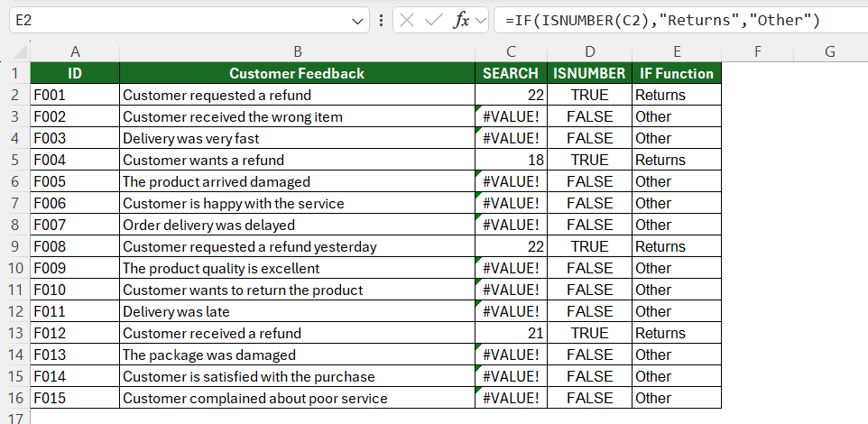Select cell 'The package was damaged'
Image resolution: width=868 pixels, height=424 pixels.
click(x=297, y=355)
